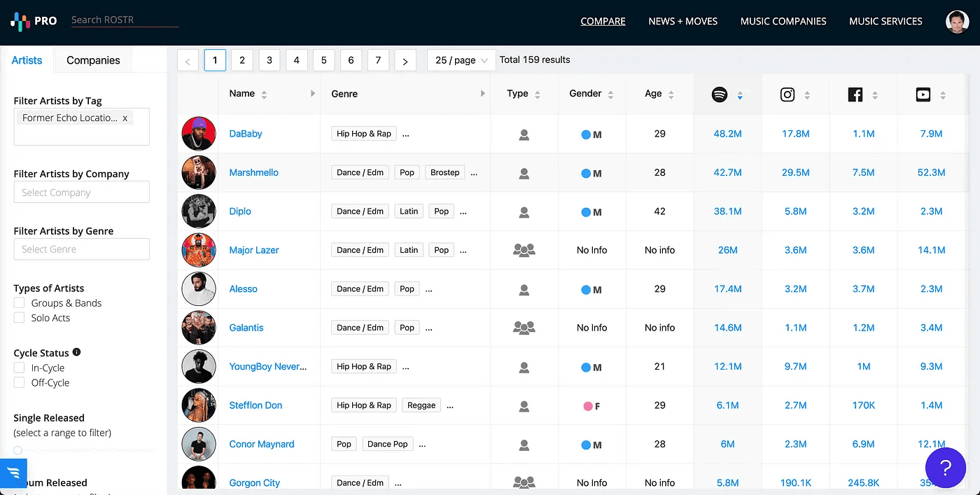Open the blue chat widget icon

[13, 473]
